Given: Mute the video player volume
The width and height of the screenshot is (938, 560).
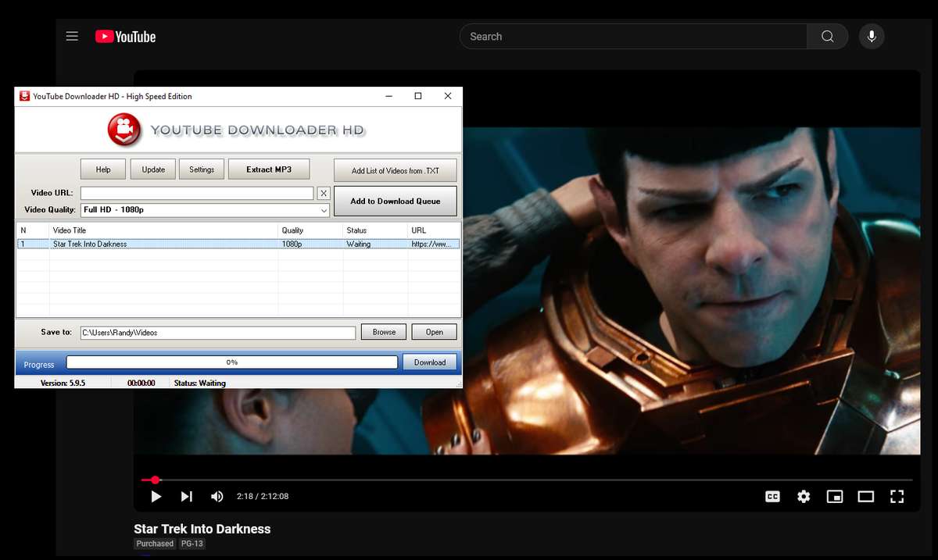Looking at the screenshot, I should point(217,497).
